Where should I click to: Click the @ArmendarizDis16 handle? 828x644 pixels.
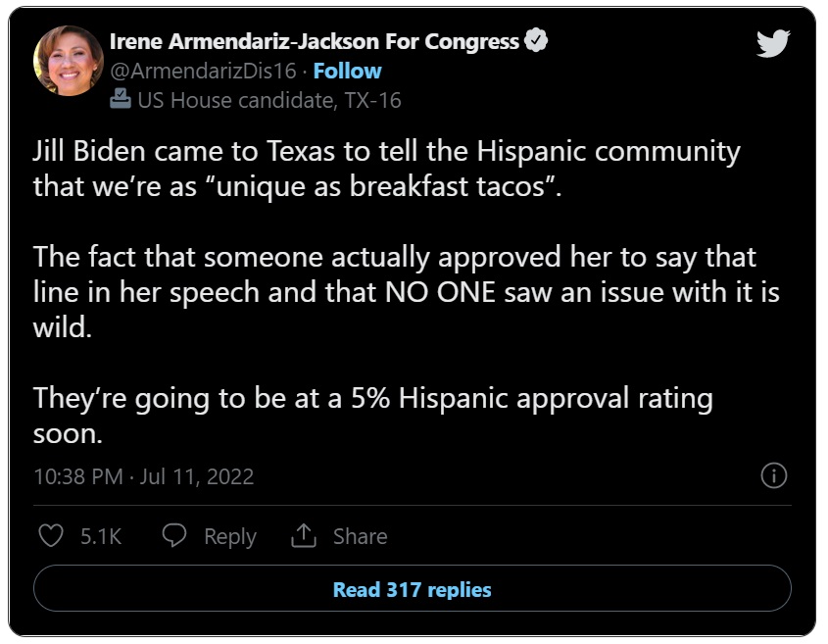coord(203,71)
